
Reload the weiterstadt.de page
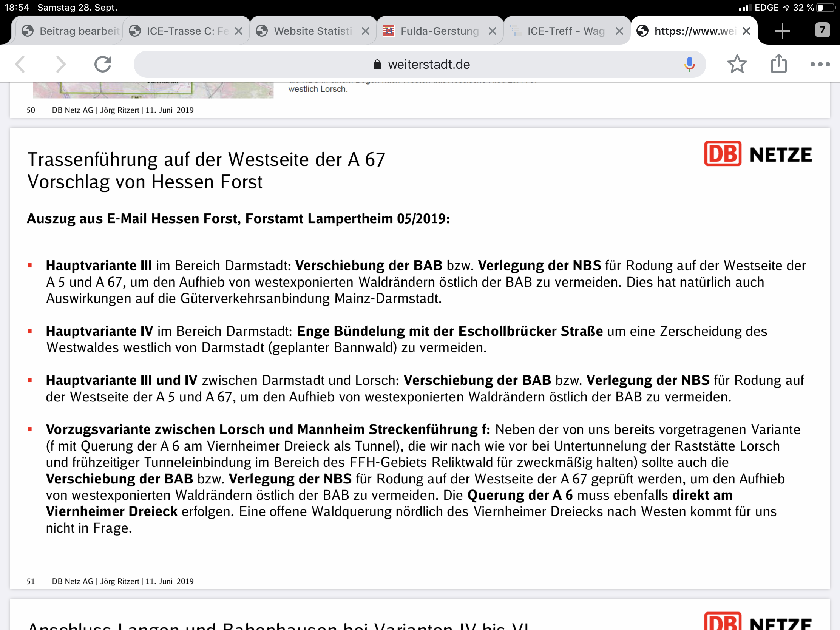[102, 64]
